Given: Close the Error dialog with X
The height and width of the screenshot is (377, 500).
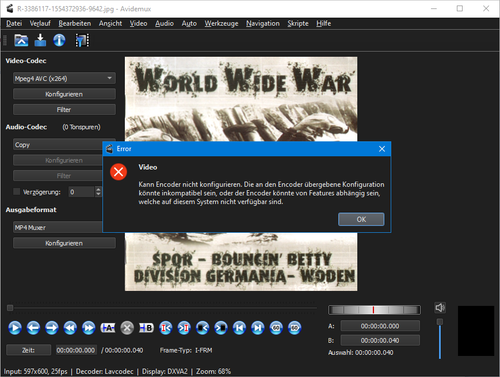Looking at the screenshot, I should [382, 149].
